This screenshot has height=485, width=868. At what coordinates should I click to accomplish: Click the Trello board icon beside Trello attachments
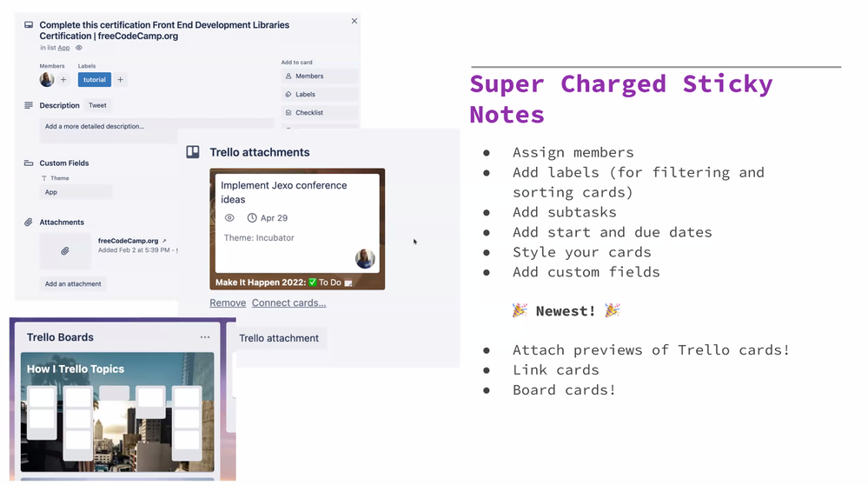193,152
